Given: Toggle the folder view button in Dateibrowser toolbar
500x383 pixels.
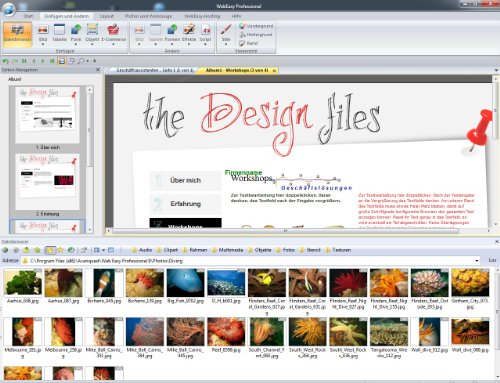Looking at the screenshot, I should pyautogui.click(x=50, y=250).
